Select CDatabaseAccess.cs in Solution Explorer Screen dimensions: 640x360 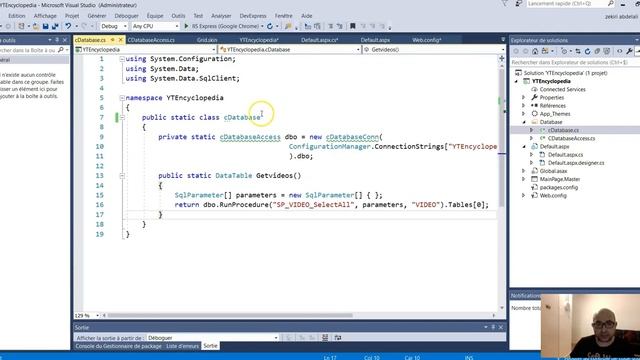(571, 138)
